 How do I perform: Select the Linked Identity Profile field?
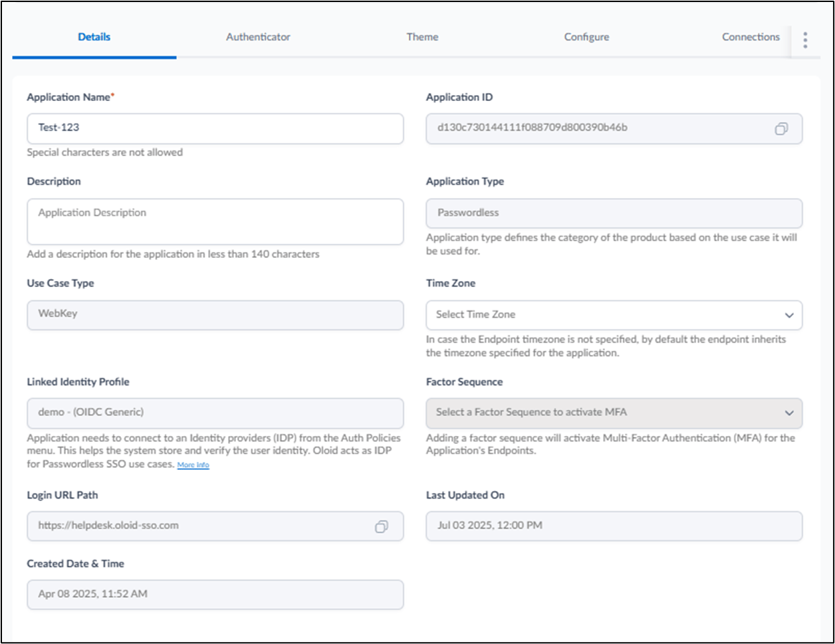[215, 413]
